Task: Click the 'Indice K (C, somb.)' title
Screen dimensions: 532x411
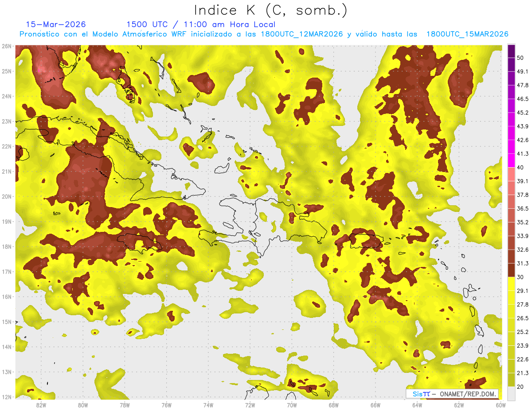Action: (x=270, y=11)
